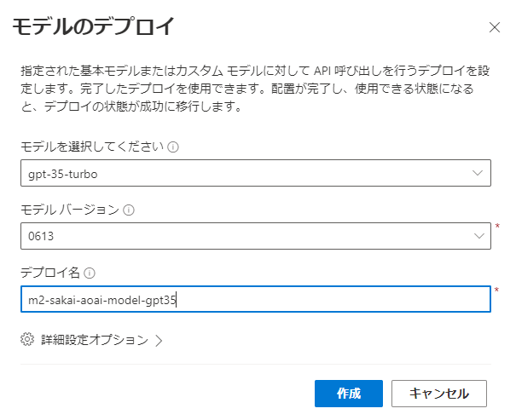The height and width of the screenshot is (420, 516).
Task: Click the モデルのデプロイ dialog title
Action: click(92, 26)
